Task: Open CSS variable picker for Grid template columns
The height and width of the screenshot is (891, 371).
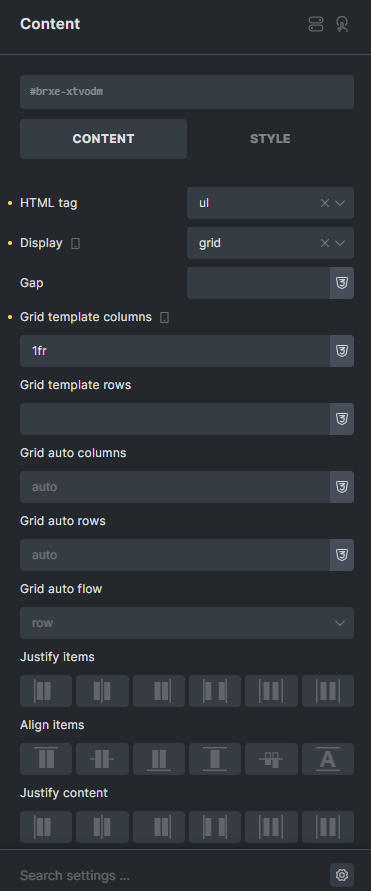Action: pos(342,351)
